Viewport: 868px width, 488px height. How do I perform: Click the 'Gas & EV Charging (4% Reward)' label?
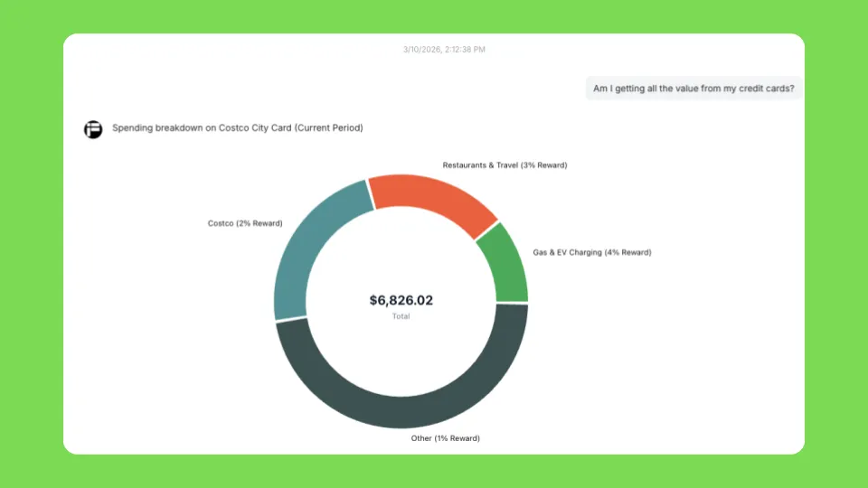[x=591, y=252]
